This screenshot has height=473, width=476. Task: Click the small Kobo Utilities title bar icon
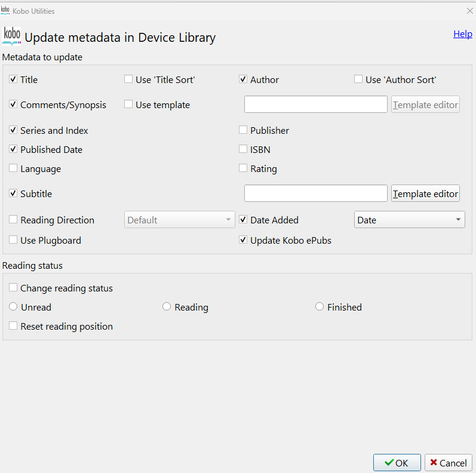(x=5, y=11)
